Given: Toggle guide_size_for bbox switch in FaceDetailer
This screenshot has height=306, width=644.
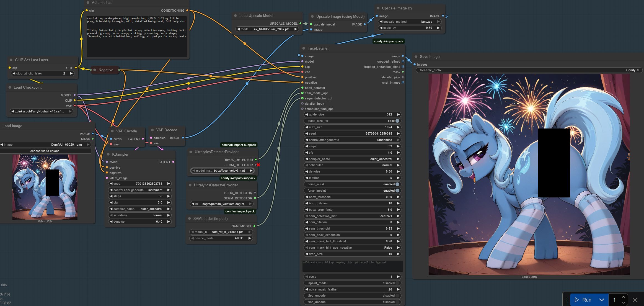Looking at the screenshot, I should click(x=397, y=121).
